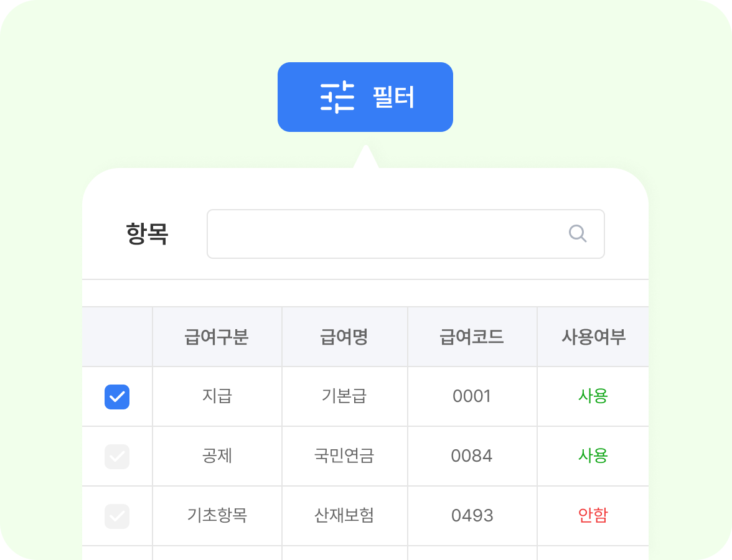Select the 사용여부 column header
The height and width of the screenshot is (560, 732).
592,336
